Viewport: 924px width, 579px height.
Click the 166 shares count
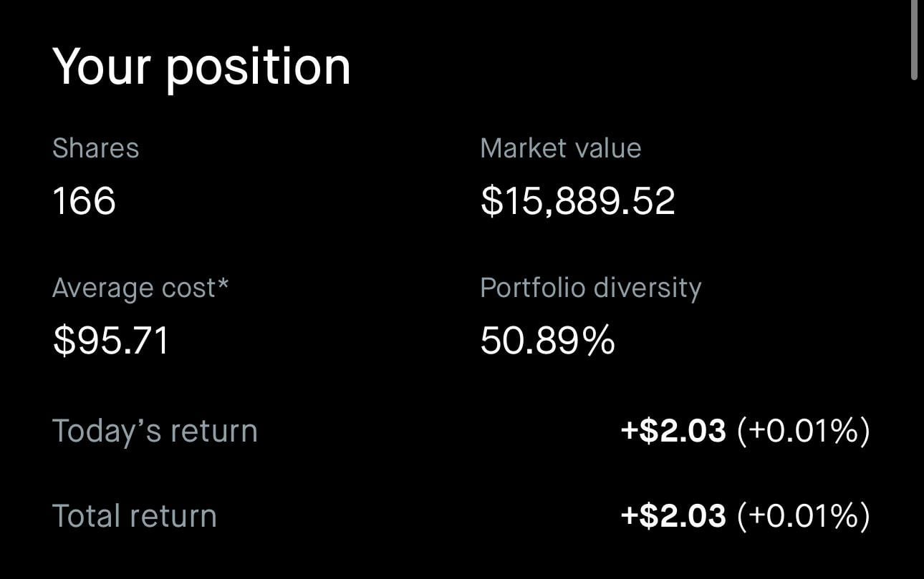pos(84,200)
